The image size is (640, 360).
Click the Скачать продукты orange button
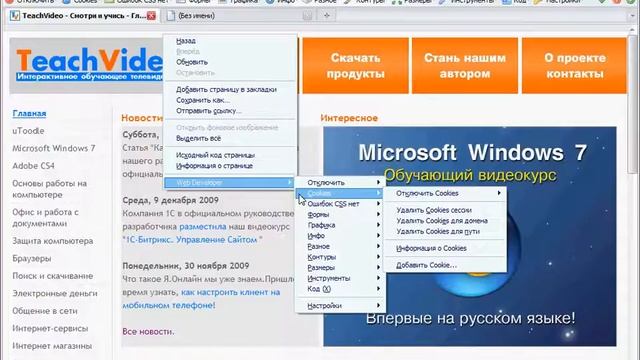coord(355,66)
